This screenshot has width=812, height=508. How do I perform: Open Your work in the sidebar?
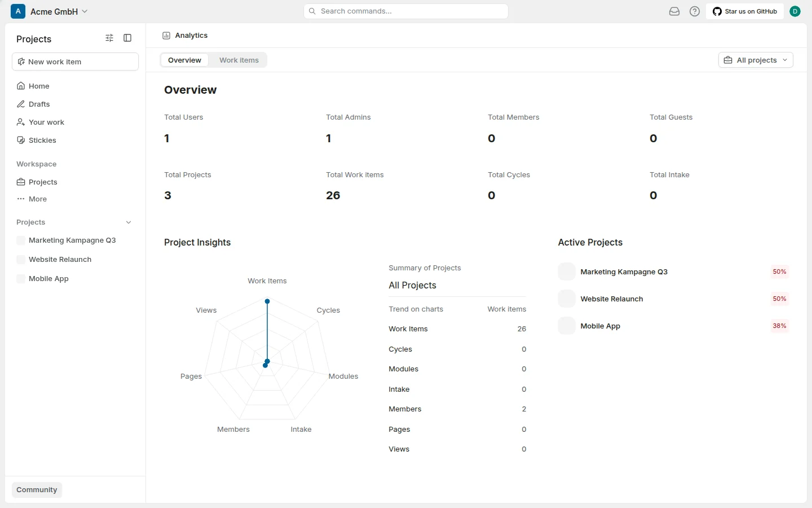75,122
